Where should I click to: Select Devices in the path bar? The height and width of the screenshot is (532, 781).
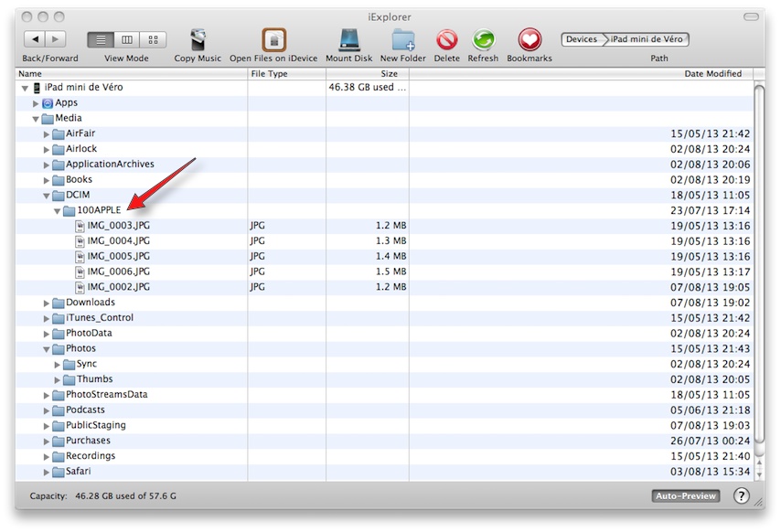[x=582, y=39]
